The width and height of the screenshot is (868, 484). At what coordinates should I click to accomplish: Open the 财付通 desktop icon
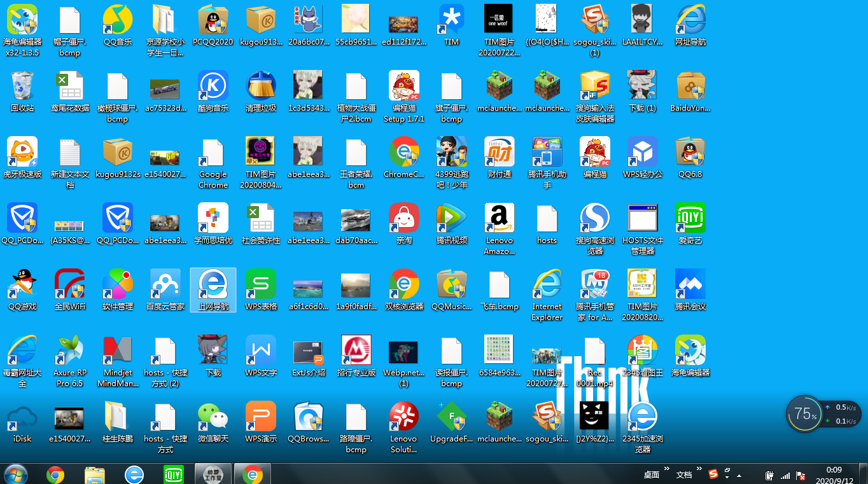(x=500, y=157)
